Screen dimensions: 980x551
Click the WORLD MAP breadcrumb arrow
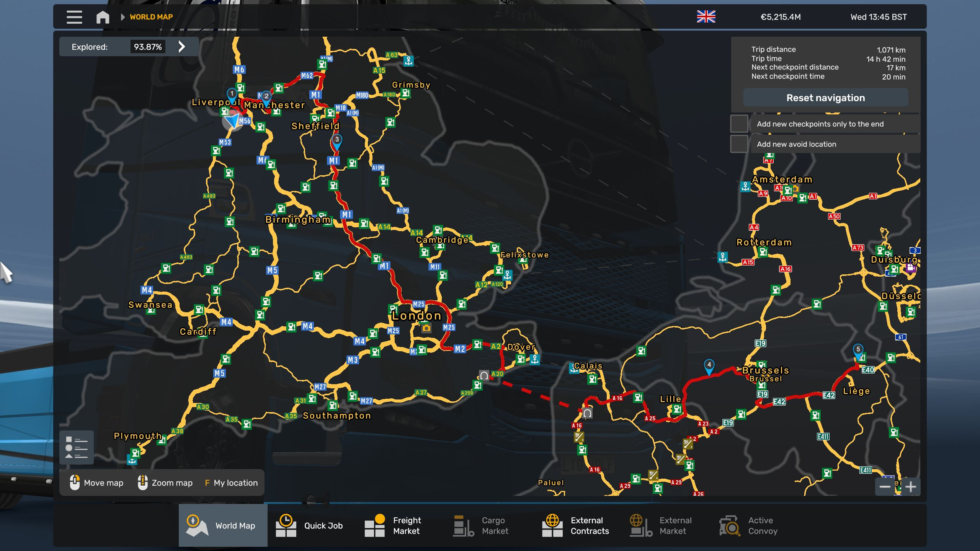[x=122, y=17]
